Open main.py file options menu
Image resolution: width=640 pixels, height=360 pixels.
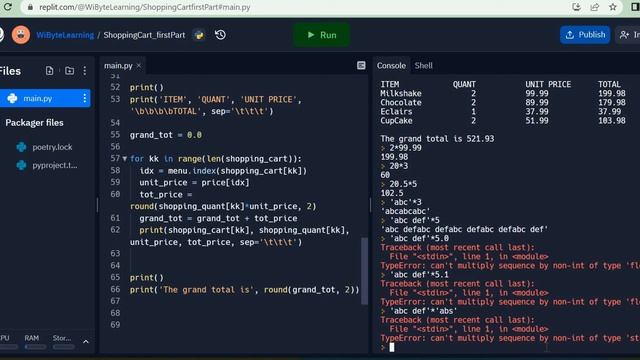84,98
